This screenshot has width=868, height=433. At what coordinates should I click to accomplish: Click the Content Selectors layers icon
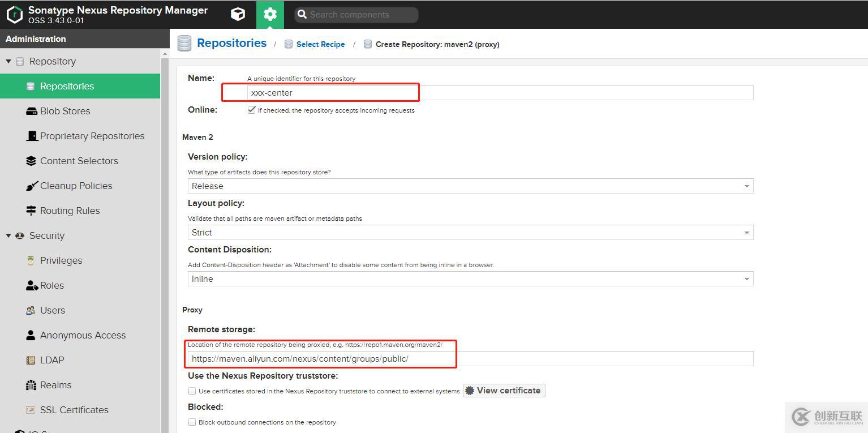pos(31,161)
